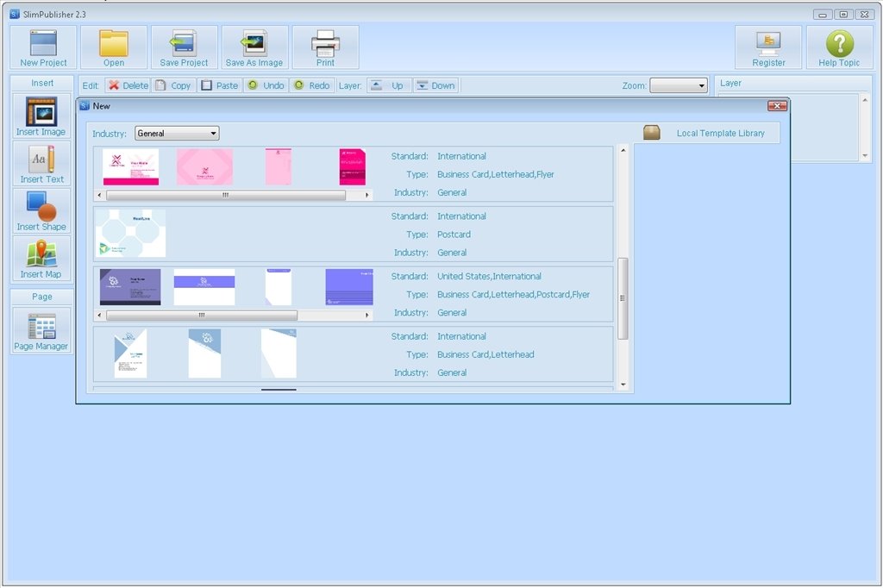Click Paste in the Edit toolbar
Image resolution: width=883 pixels, height=588 pixels.
220,85
